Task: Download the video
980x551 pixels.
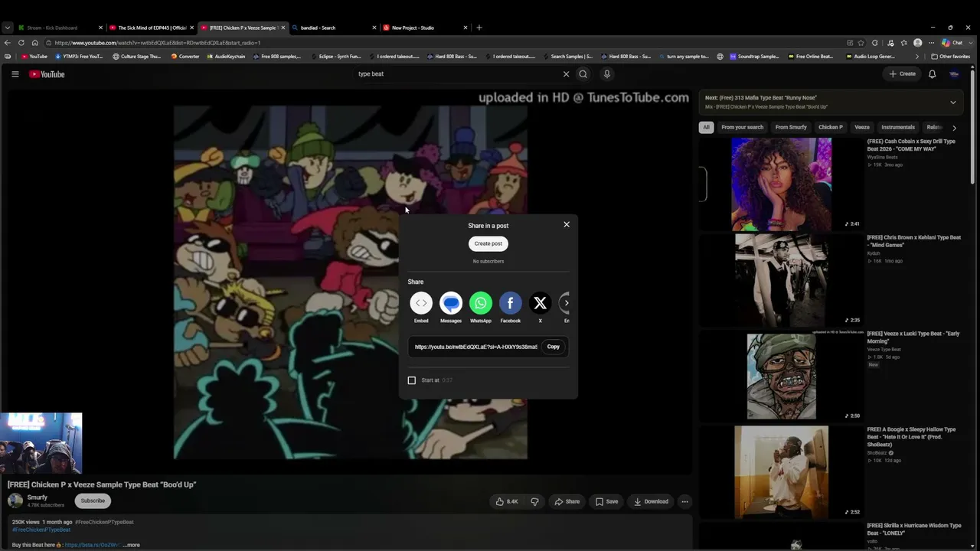Action: (x=651, y=501)
